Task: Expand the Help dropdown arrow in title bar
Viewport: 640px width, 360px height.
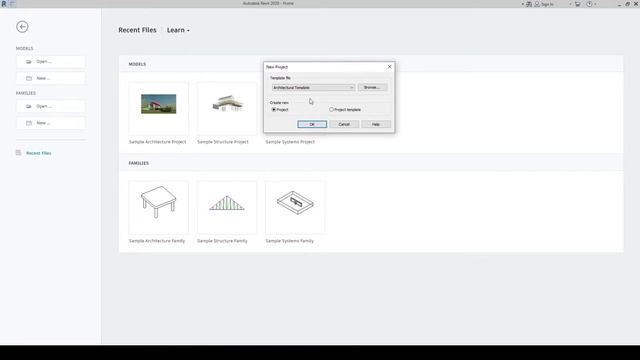Action: 595,4
